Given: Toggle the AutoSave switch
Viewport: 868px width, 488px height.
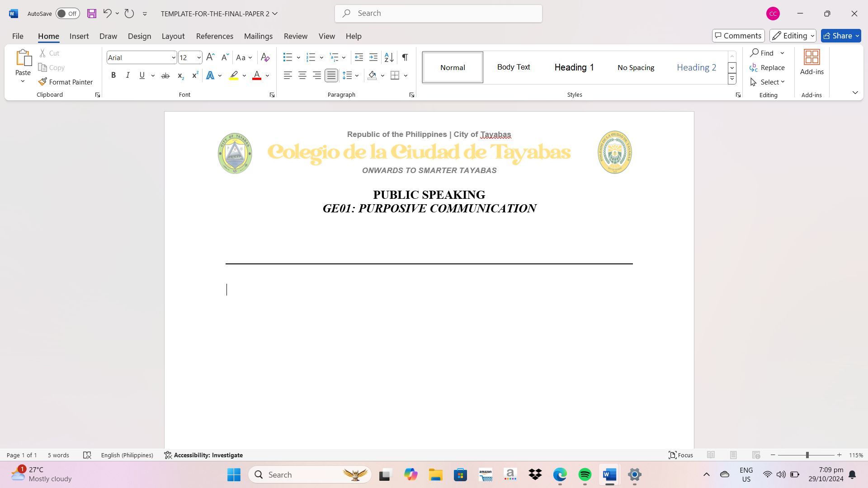Looking at the screenshot, I should (x=67, y=14).
